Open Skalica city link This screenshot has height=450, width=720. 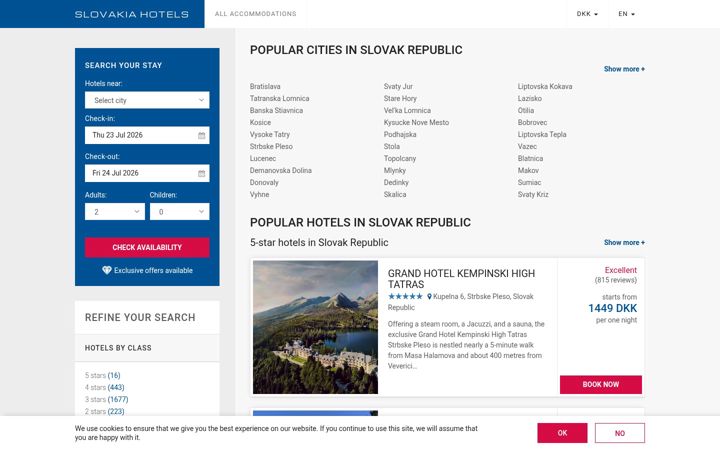(x=395, y=194)
